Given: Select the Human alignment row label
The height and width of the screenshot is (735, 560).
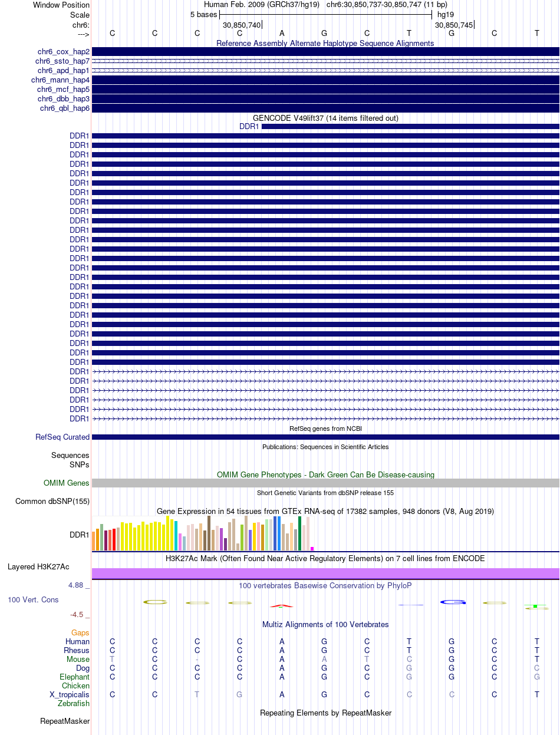Looking at the screenshot, I should [78, 641].
